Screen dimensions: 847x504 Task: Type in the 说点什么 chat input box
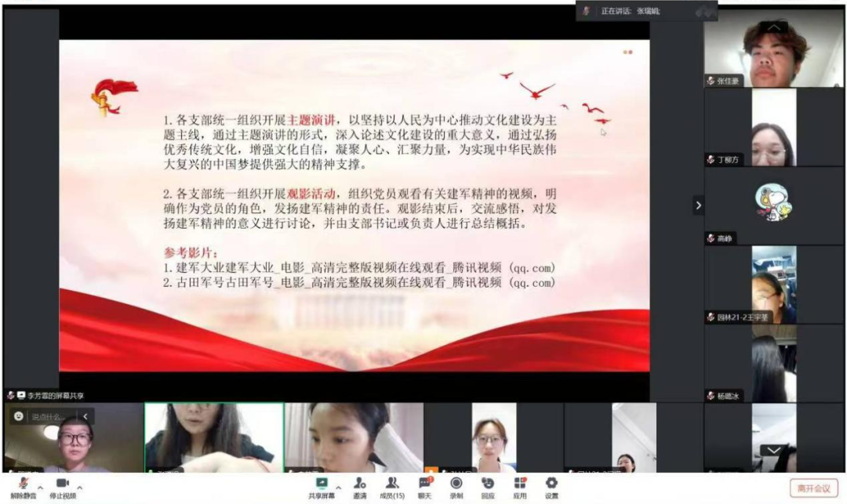point(47,417)
